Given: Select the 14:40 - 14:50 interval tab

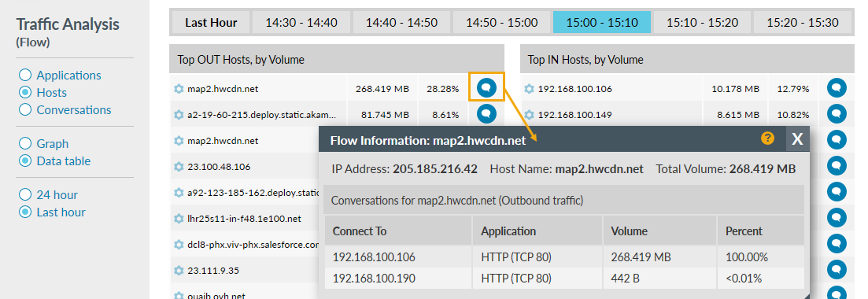Looking at the screenshot, I should (x=401, y=23).
